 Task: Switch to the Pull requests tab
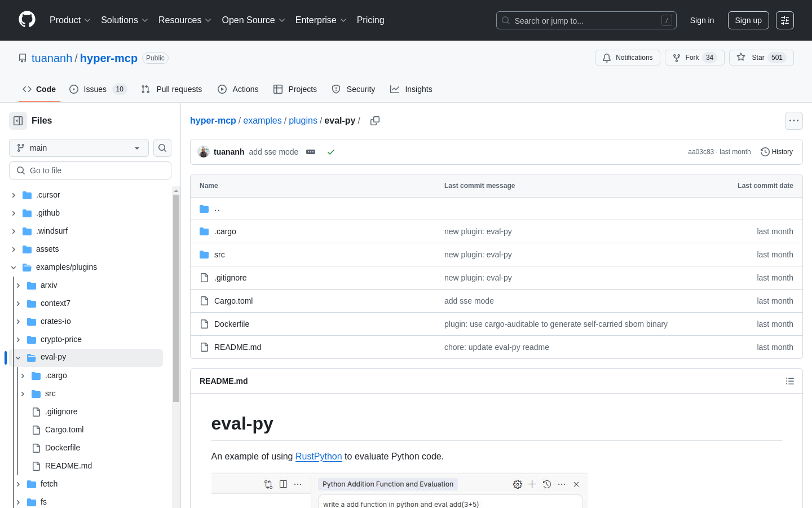click(171, 89)
